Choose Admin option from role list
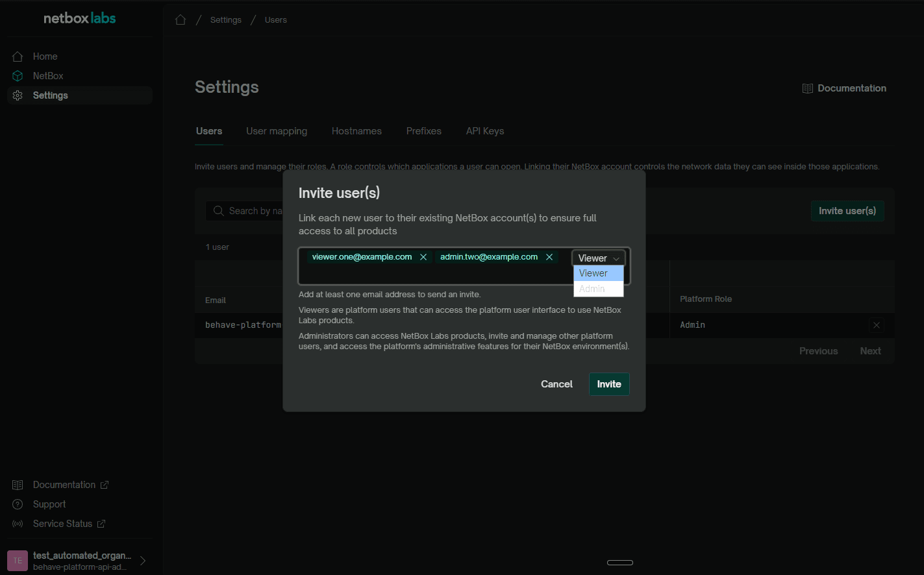Image resolution: width=924 pixels, height=575 pixels. click(x=599, y=289)
